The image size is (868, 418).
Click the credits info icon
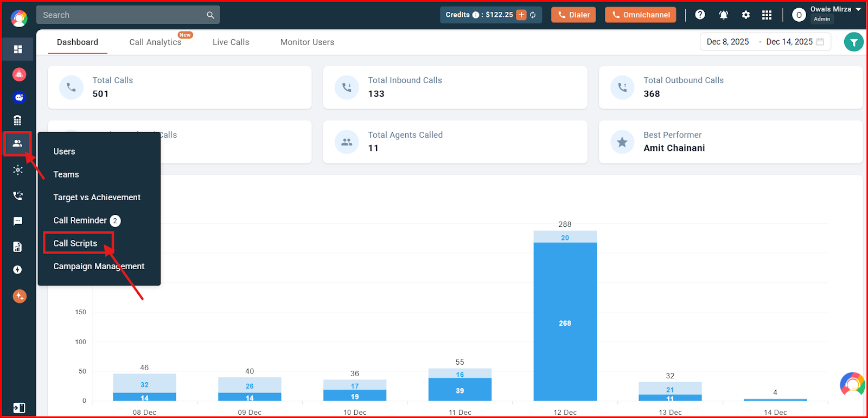click(x=476, y=15)
